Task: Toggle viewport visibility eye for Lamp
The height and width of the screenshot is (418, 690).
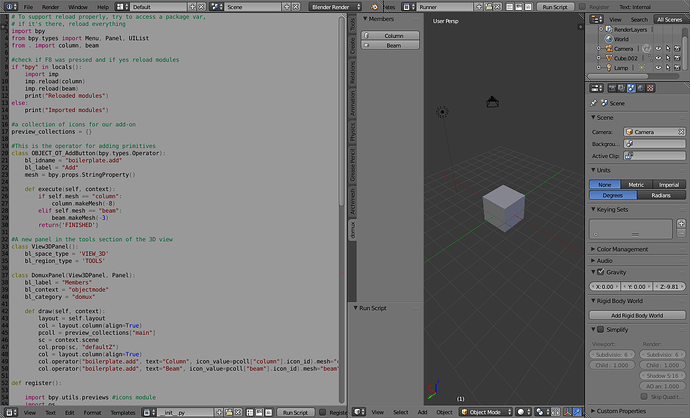Action: coord(658,67)
